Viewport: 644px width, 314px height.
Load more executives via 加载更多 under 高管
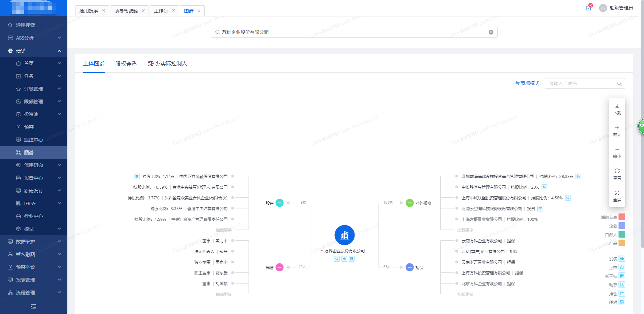click(x=224, y=294)
